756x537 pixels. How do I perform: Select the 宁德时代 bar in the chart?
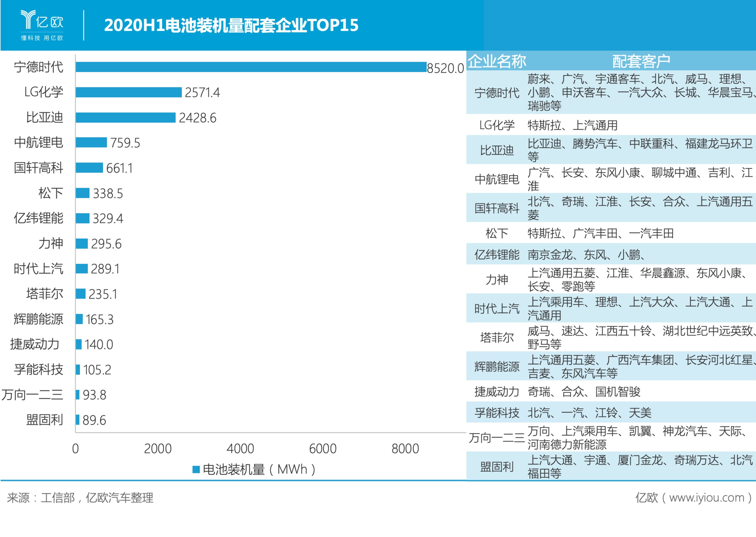251,67
